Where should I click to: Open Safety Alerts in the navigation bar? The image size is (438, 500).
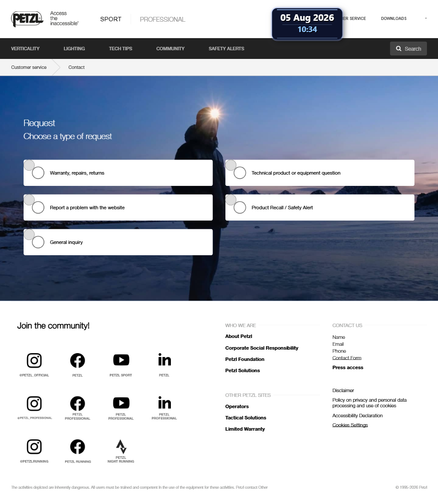[226, 49]
